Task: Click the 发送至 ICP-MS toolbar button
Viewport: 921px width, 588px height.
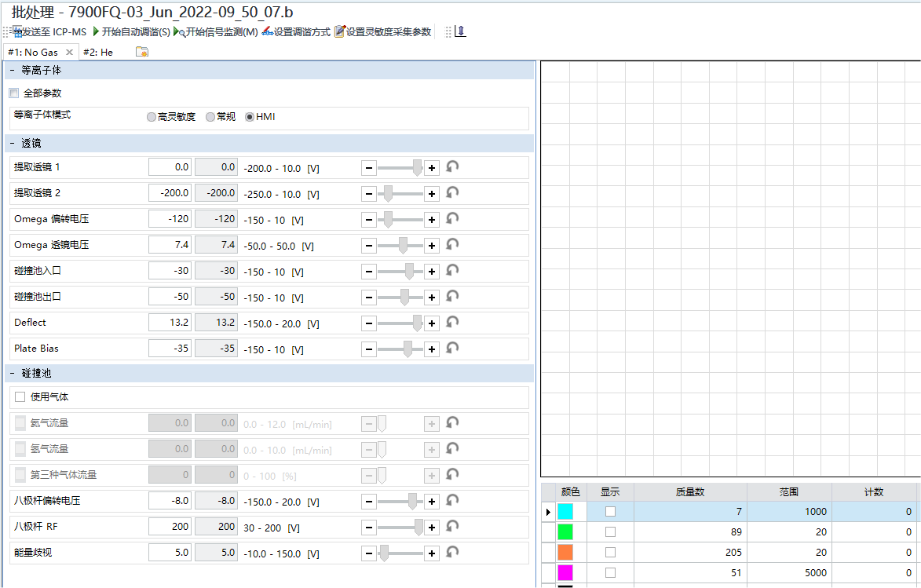Action: 49,32
